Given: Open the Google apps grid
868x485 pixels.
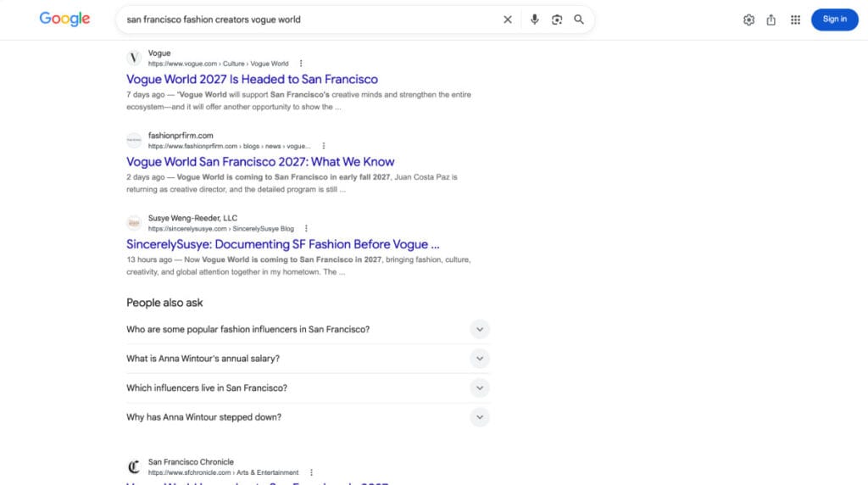Looking at the screenshot, I should [795, 20].
